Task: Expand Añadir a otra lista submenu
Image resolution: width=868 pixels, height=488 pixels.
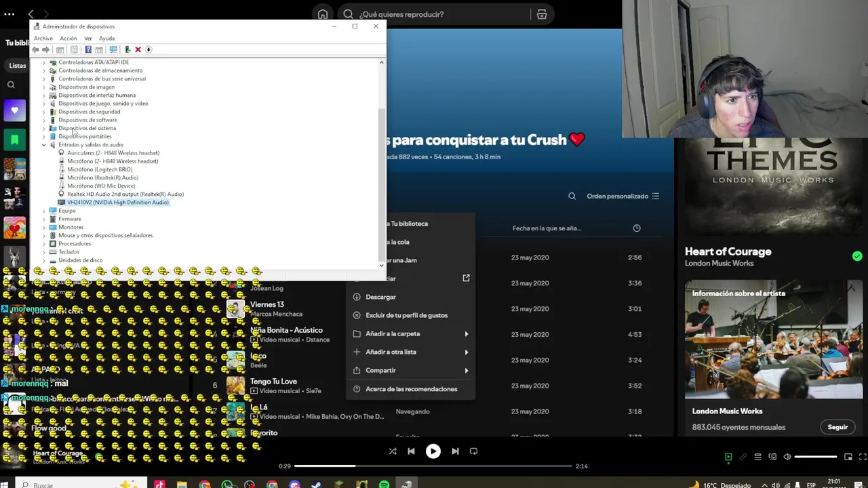Action: point(411,352)
